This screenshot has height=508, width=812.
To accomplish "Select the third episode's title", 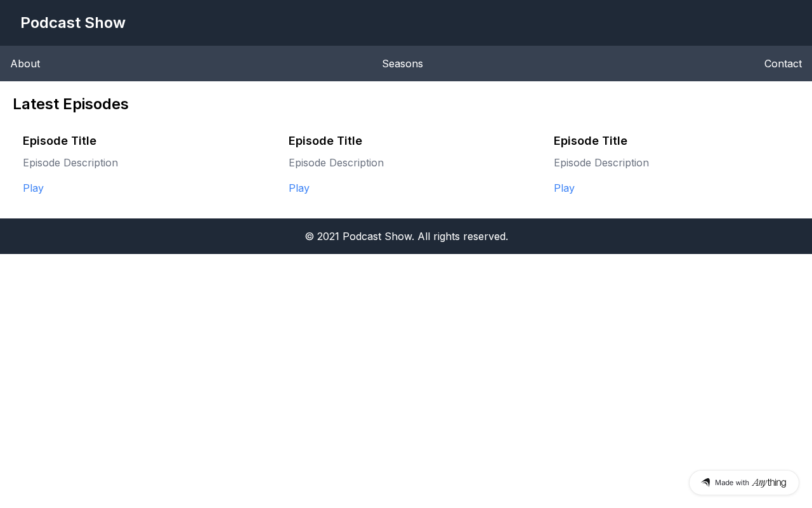I will coord(591,141).
